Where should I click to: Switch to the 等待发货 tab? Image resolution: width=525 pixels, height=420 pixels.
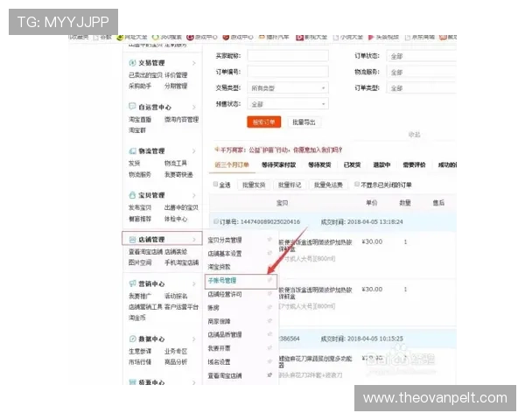(319, 164)
